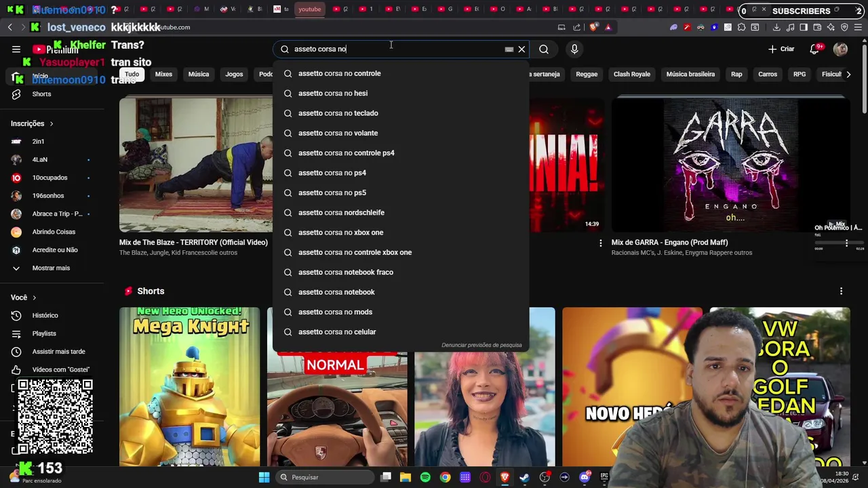Open the YouTube hamburger guide menu

[16, 49]
